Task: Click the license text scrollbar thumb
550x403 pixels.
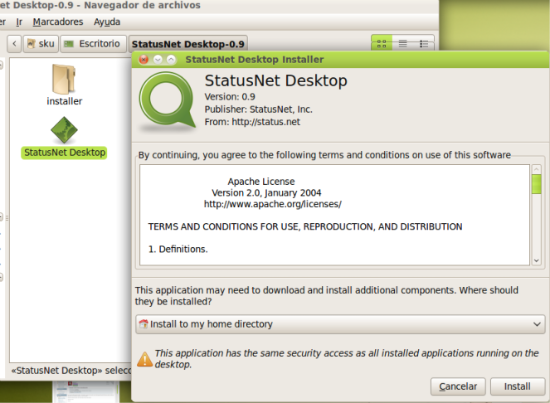Action: point(536,184)
